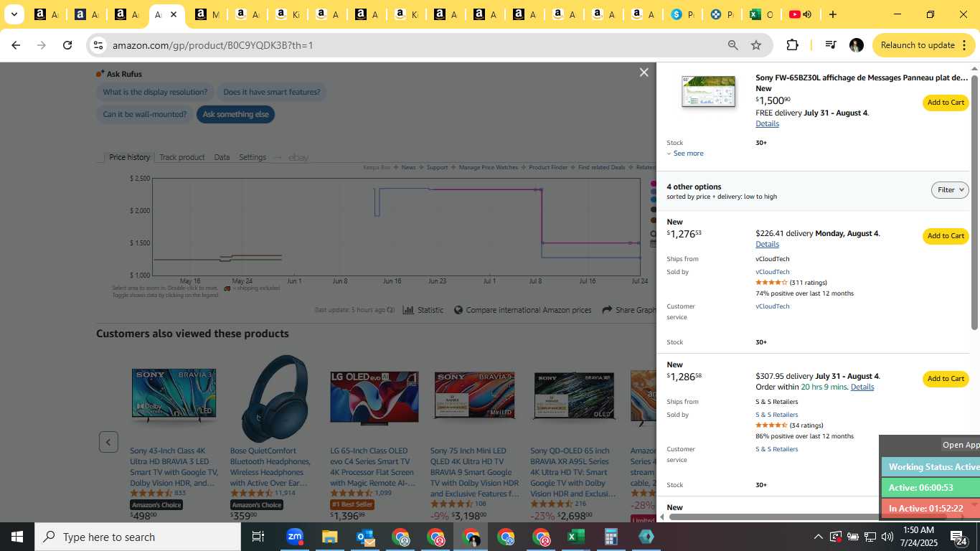Show hidden system tray icons
The image size is (980, 551).
tap(818, 537)
